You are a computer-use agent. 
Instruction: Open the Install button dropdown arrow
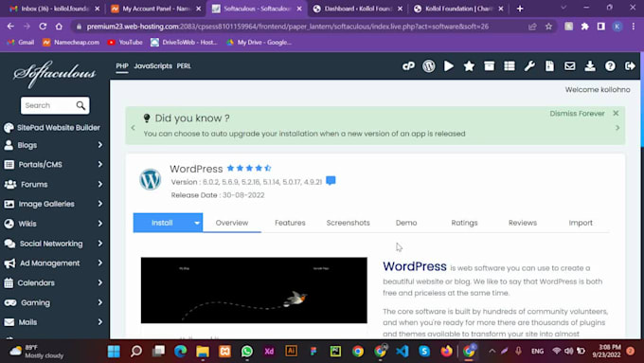(x=197, y=223)
